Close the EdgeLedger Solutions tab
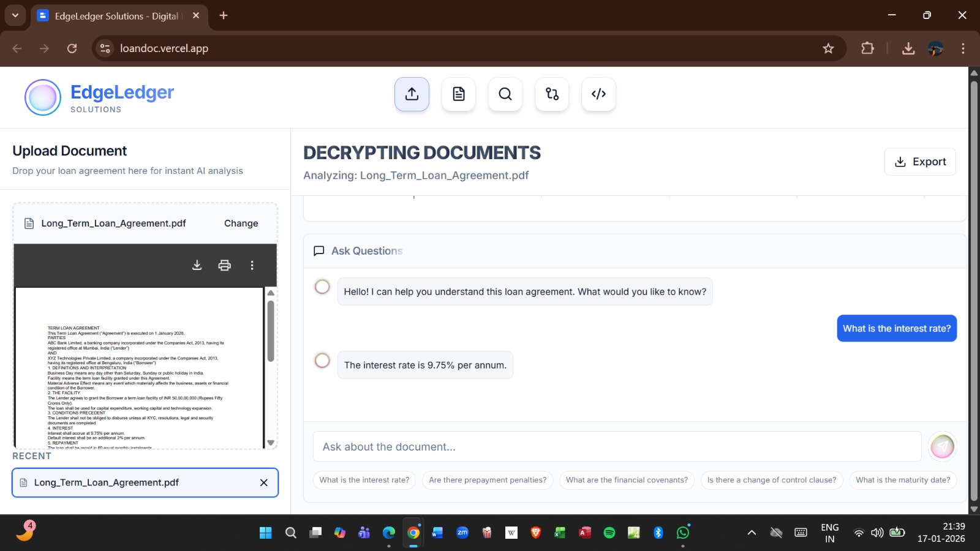980x551 pixels. tap(196, 15)
